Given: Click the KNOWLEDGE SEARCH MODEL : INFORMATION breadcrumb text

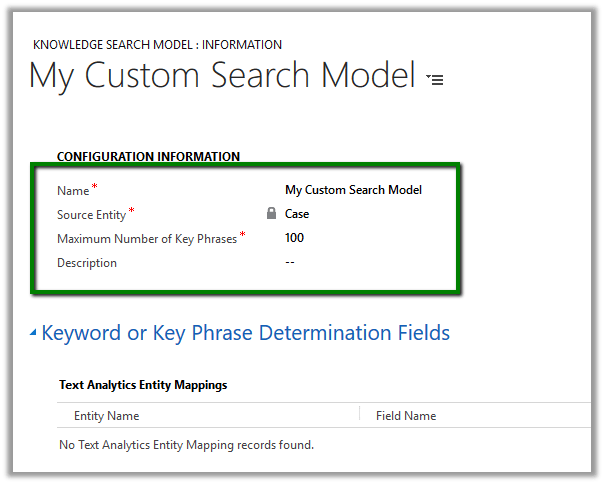Looking at the screenshot, I should 157,45.
